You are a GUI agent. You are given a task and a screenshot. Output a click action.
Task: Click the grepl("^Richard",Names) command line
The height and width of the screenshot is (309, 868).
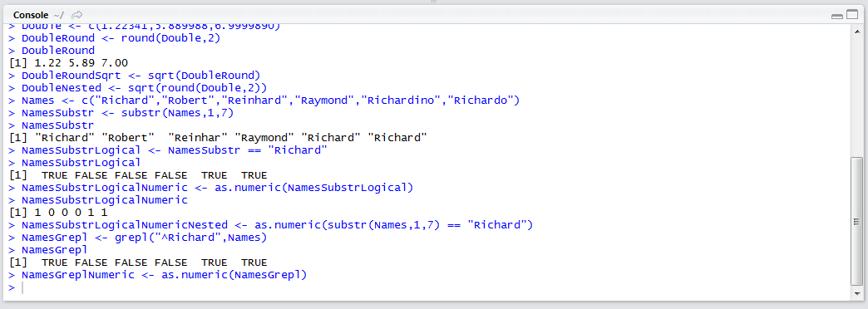(x=137, y=238)
